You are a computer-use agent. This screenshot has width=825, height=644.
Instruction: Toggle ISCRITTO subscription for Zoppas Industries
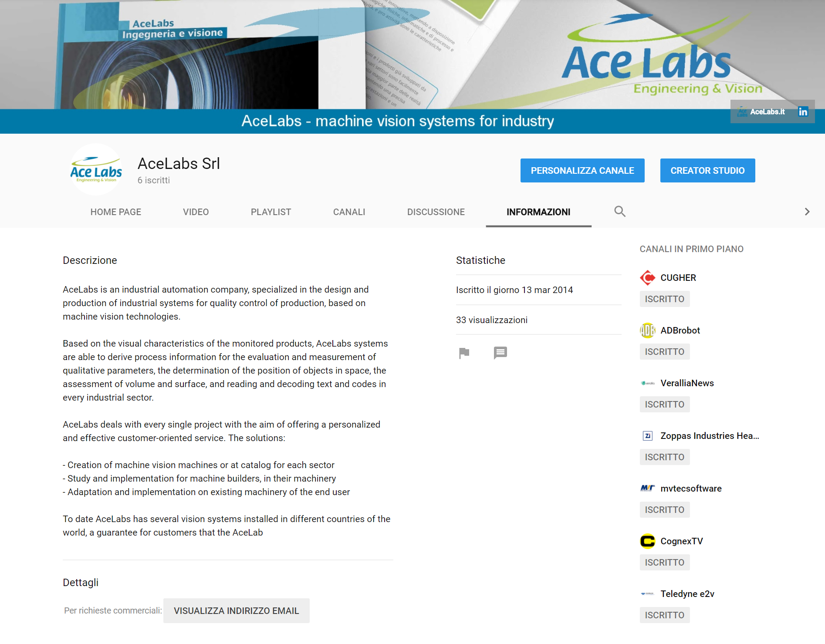pos(665,457)
